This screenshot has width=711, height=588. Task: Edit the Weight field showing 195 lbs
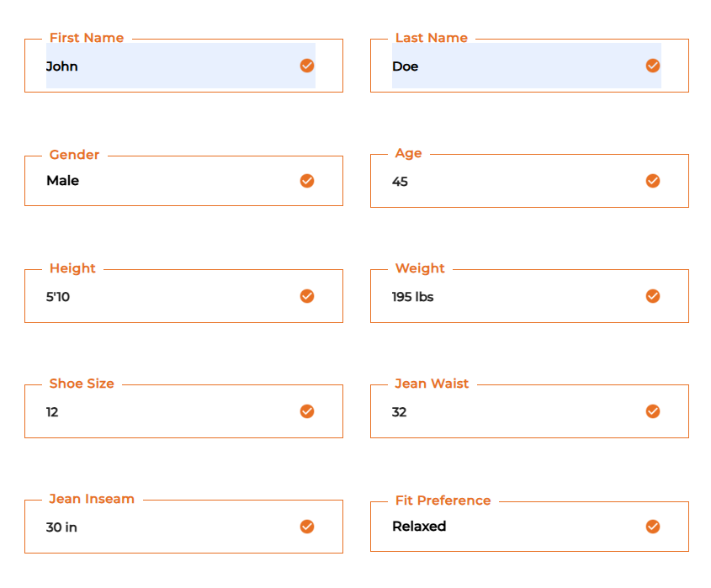(513, 296)
